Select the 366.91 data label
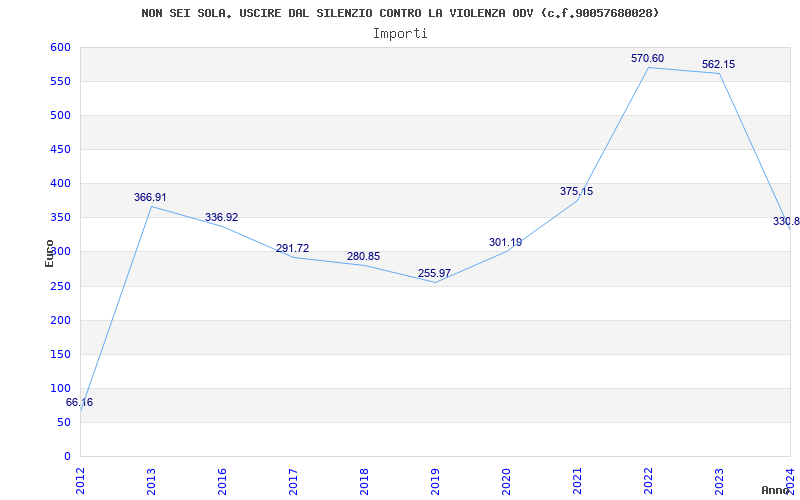The width and height of the screenshot is (800, 500). point(150,197)
